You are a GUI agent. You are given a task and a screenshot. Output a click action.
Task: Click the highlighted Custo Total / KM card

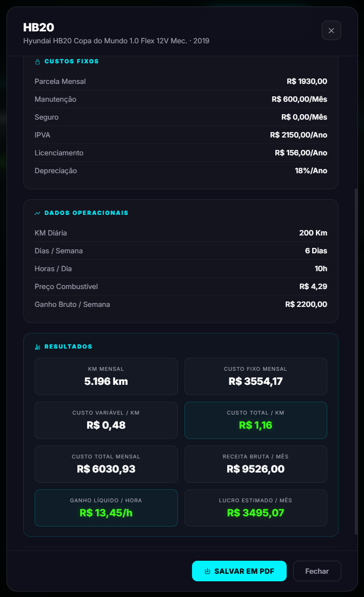255,420
